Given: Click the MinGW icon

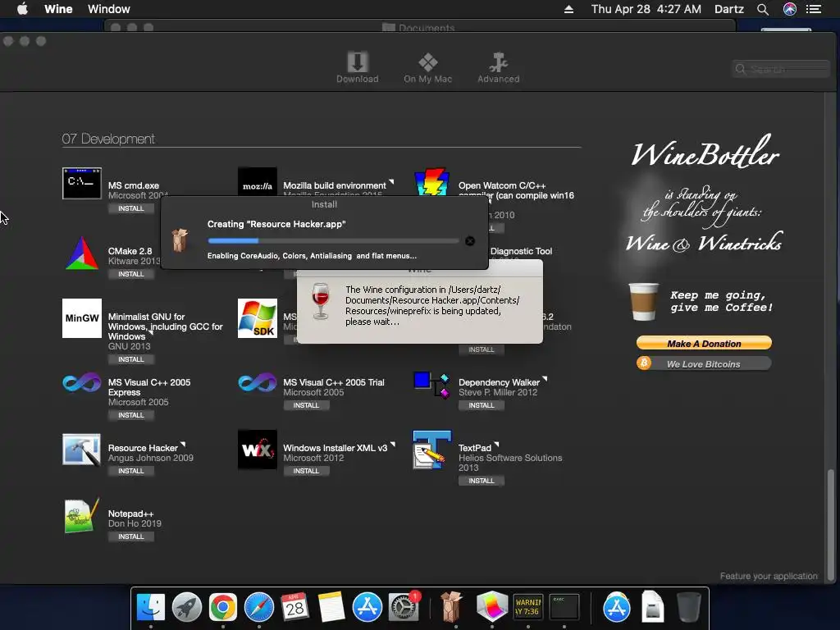Looking at the screenshot, I should [x=81, y=318].
